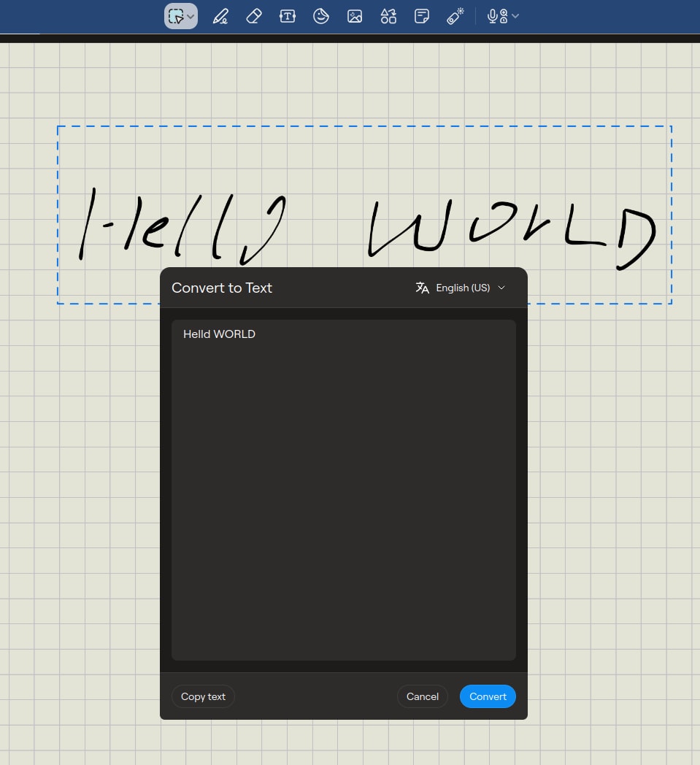This screenshot has height=765, width=700.
Task: Click the handwritten Hello strokes
Action: [183, 226]
